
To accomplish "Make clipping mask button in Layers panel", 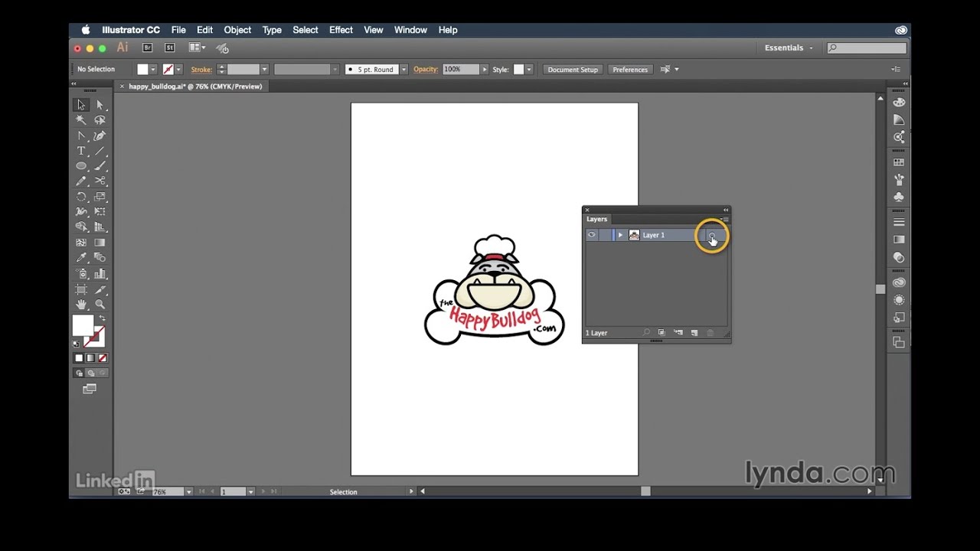I will click(661, 333).
